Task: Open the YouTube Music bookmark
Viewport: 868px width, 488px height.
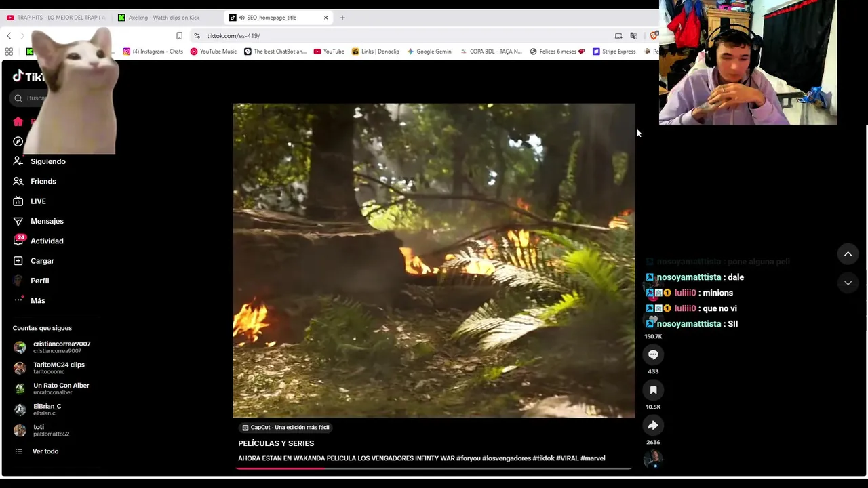Action: pyautogui.click(x=214, y=52)
